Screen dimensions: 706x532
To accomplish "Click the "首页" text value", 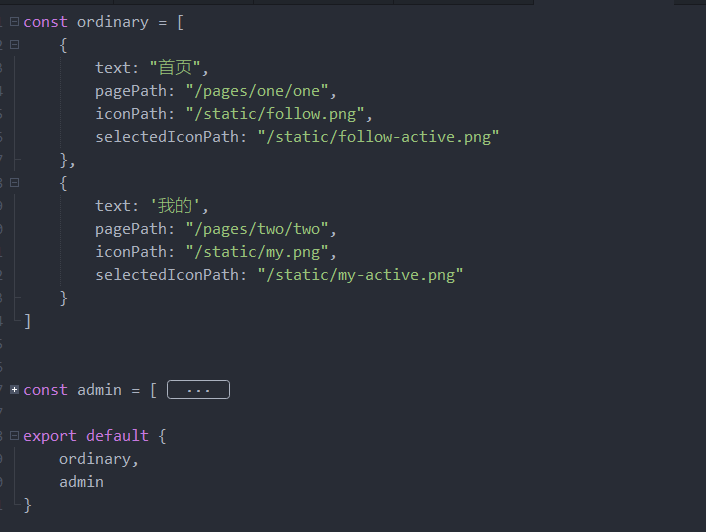I will 176,68.
